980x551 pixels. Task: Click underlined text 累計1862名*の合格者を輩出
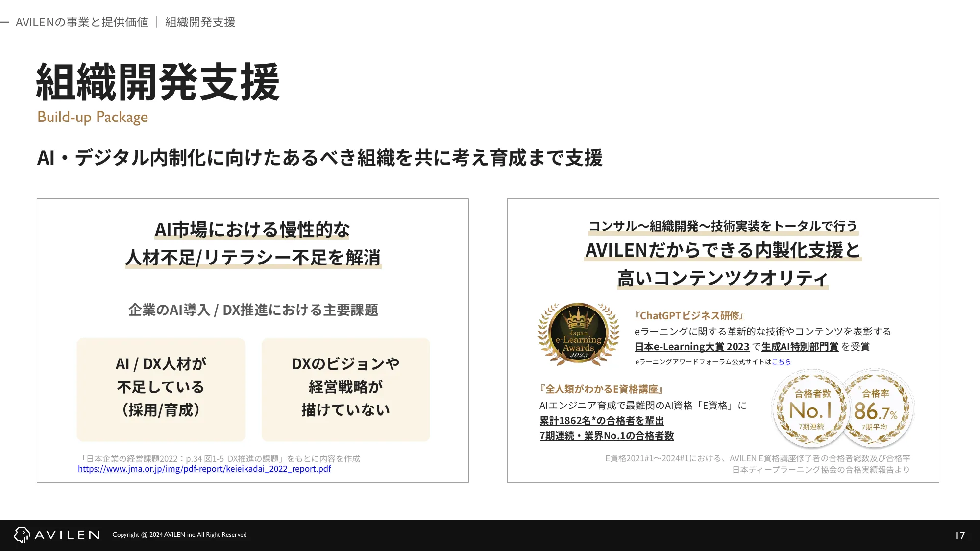point(602,421)
